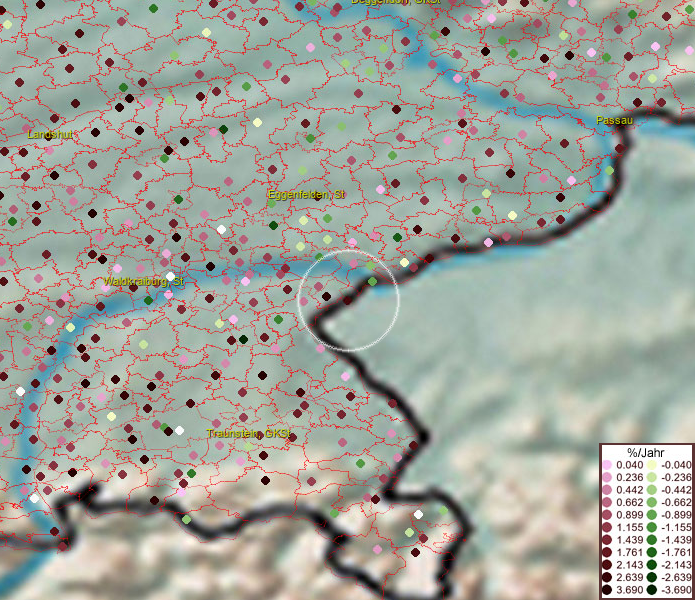Pick the 0.040 light pink legend swatch
Image resolution: width=695 pixels, height=600 pixels.
coord(607,465)
